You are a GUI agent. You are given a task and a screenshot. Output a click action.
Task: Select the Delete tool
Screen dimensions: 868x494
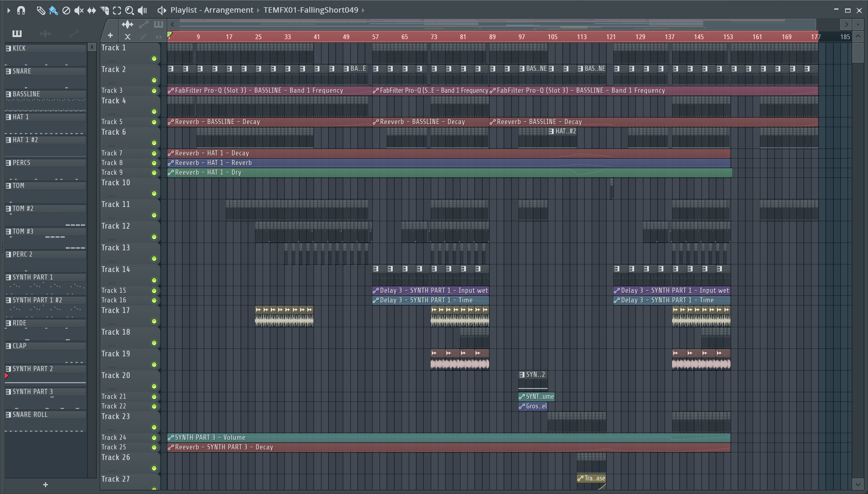tap(66, 11)
